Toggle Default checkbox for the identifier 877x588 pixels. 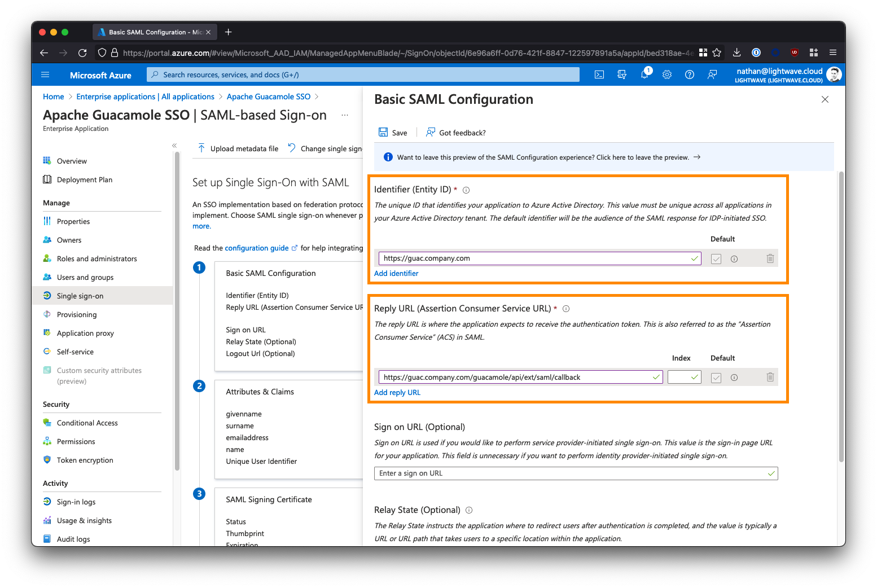(716, 259)
